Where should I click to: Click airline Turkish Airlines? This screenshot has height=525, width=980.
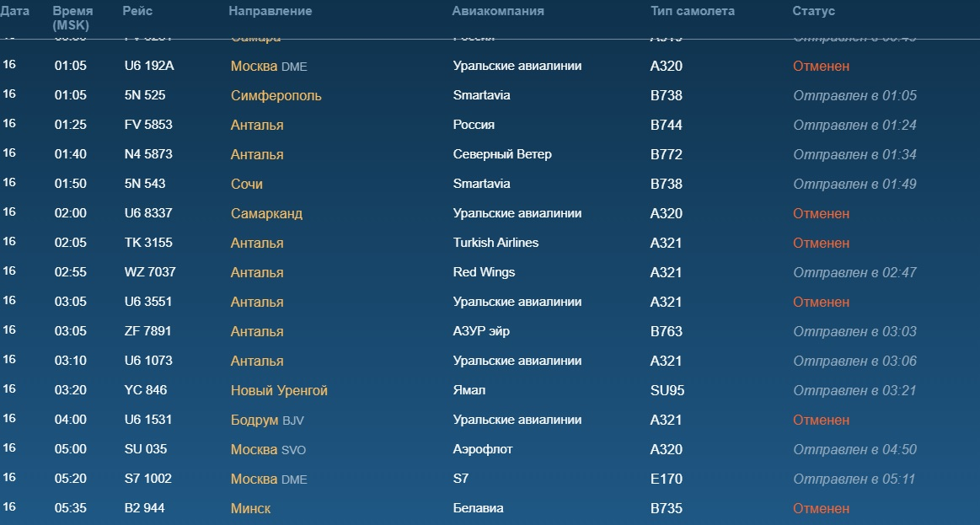tap(495, 243)
